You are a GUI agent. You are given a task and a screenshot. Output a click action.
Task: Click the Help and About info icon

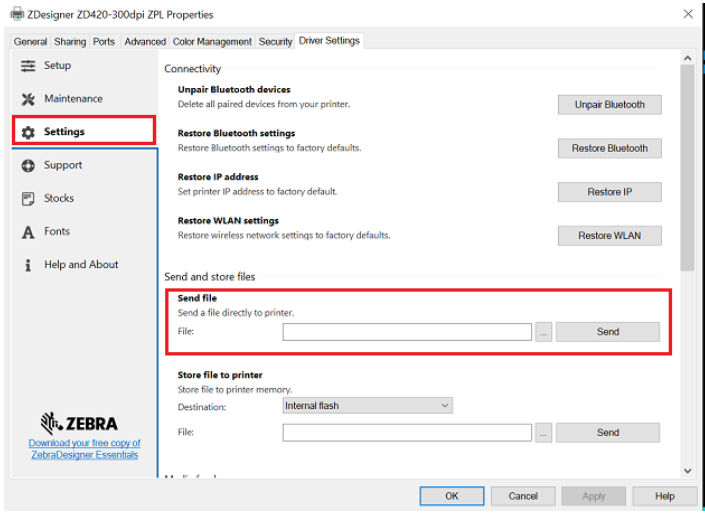tap(28, 265)
